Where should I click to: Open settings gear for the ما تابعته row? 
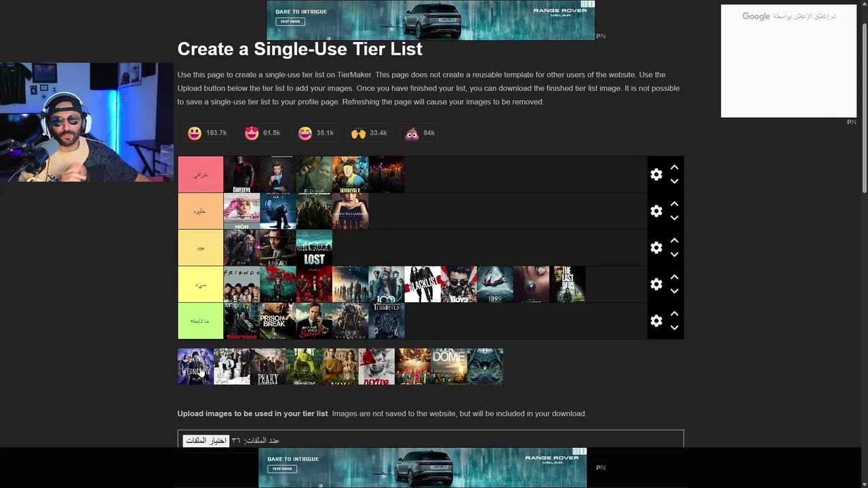click(656, 321)
